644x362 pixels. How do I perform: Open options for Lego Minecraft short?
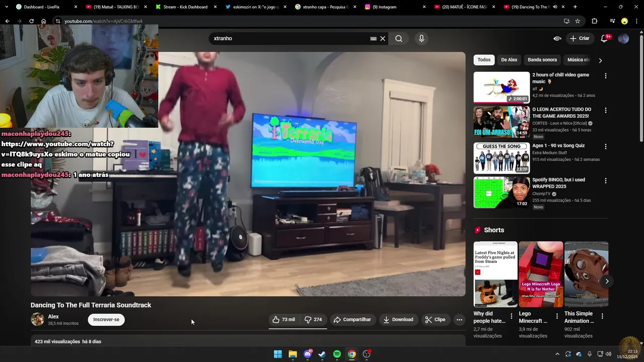click(556, 316)
